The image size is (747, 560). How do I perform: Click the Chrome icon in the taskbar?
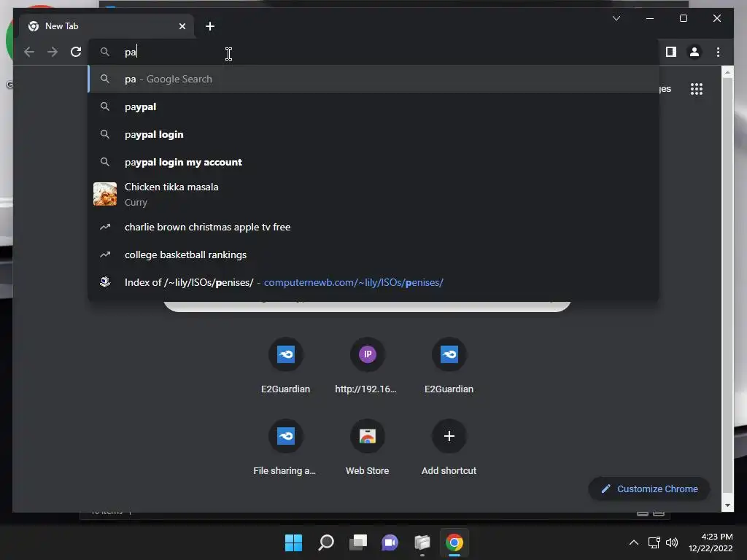pyautogui.click(x=454, y=542)
